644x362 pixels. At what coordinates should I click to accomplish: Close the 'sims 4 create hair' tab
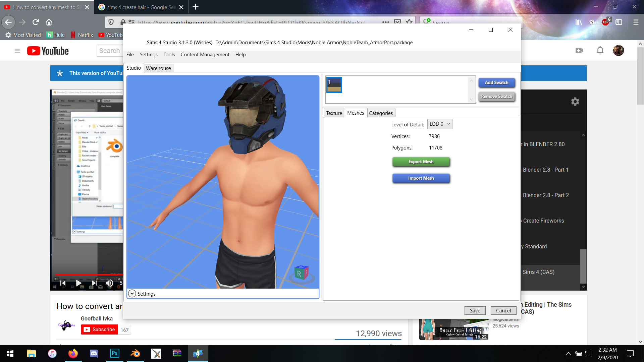[x=181, y=7]
